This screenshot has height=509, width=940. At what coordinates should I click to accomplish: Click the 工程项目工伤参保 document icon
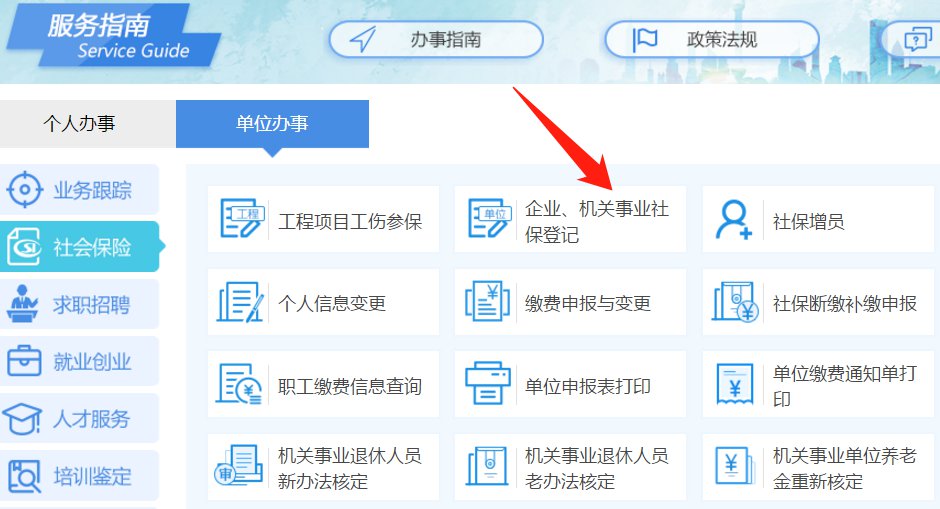coord(242,218)
